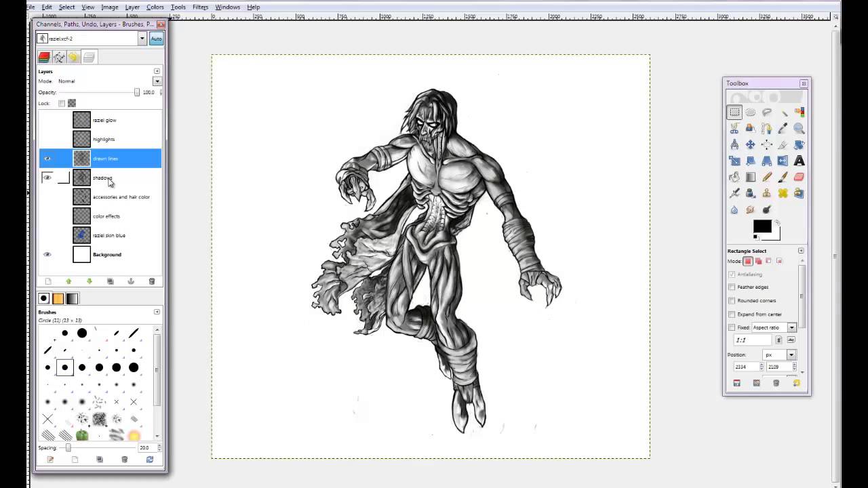Select the Free Select lasso tool
This screenshot has height=488, width=868.
(767, 112)
